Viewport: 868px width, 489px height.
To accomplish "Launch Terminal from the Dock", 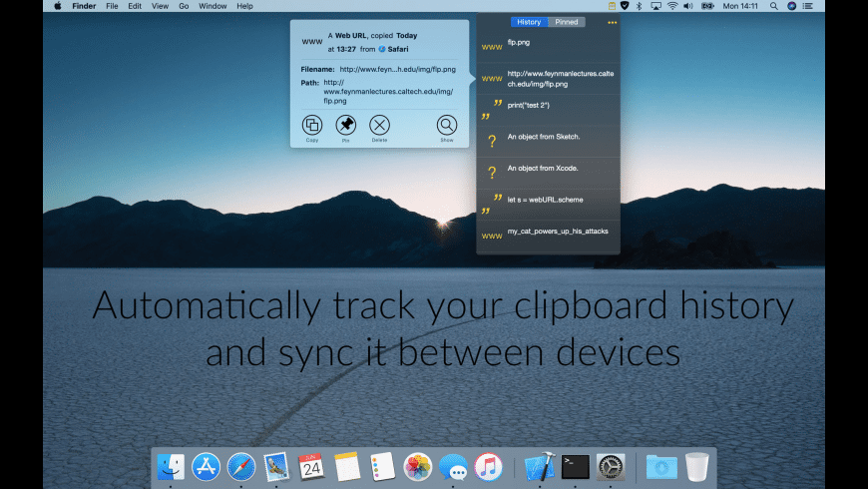I will pyautogui.click(x=575, y=467).
